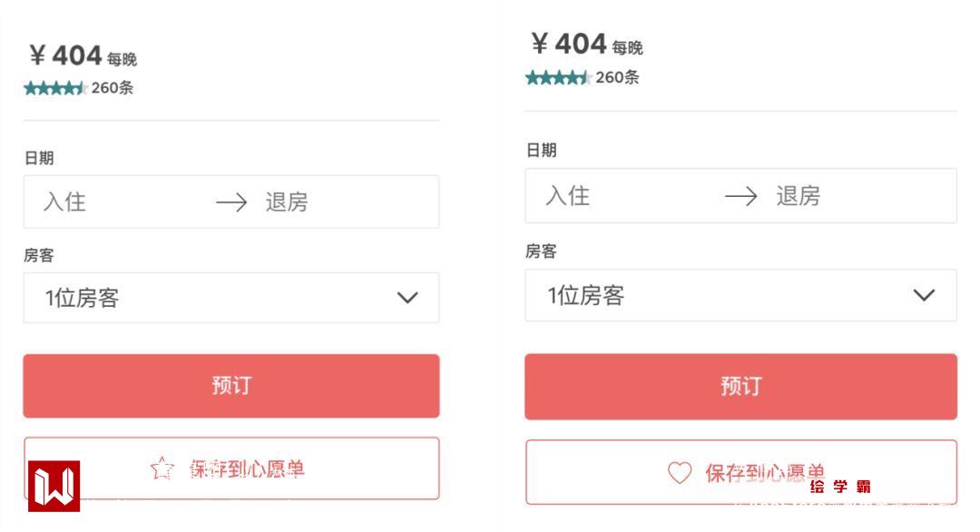The image size is (980, 532).
Task: Open the 260条 reviews link in the right panel
Action: tap(617, 78)
